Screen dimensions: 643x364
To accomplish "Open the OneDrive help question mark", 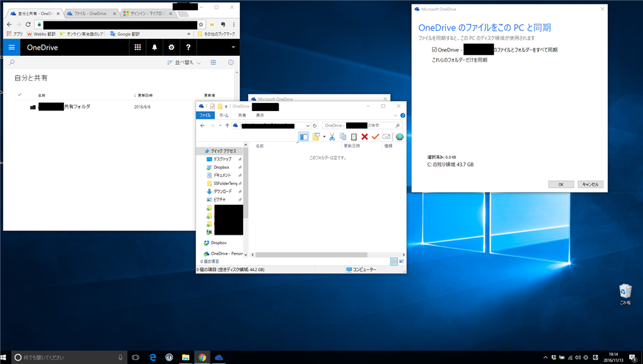I will click(188, 48).
